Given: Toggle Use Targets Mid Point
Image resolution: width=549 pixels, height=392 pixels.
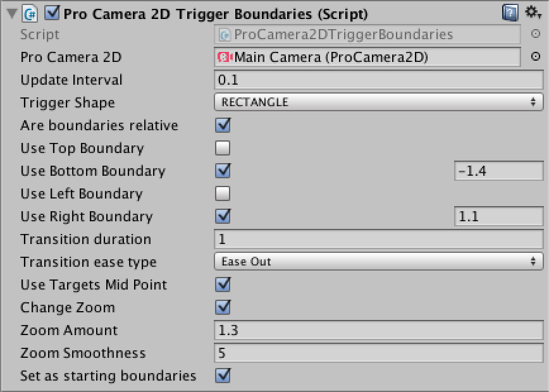Looking at the screenshot, I should [223, 285].
